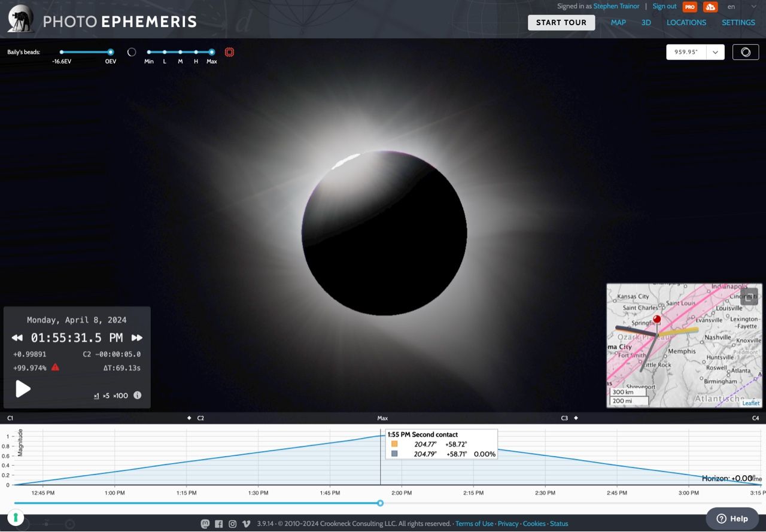This screenshot has width=766, height=532.
Task: Click the crescent moon toggle between the sliders
Action: (131, 52)
